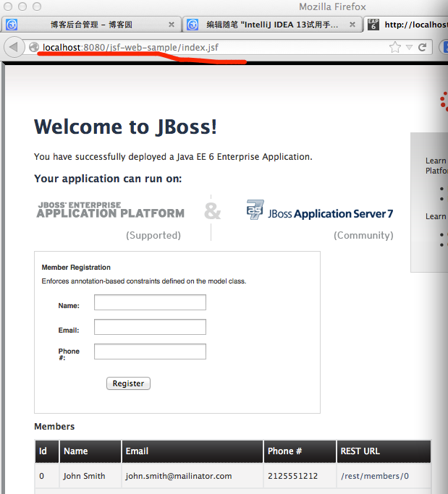This screenshot has height=494, width=448.
Task: Submit the form with Register button
Action: (x=128, y=383)
